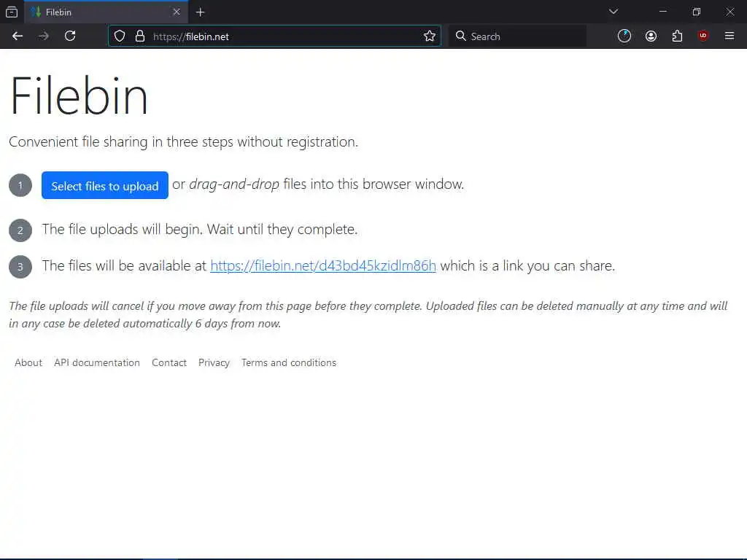Open the extensions puzzle icon
Viewport: 747px width, 560px height.
click(x=677, y=36)
